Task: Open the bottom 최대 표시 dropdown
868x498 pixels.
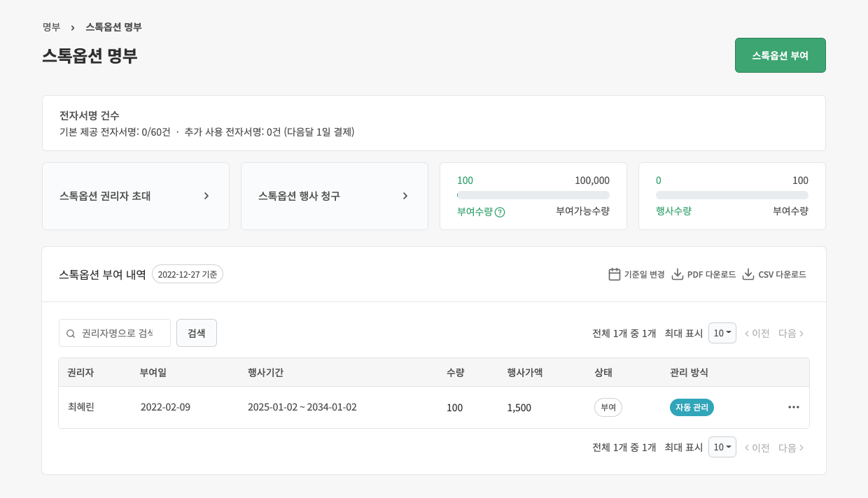Action: 722,447
